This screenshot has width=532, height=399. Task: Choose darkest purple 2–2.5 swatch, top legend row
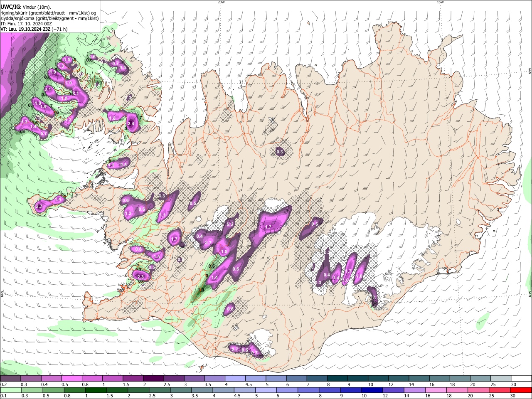pyautogui.click(x=153, y=379)
